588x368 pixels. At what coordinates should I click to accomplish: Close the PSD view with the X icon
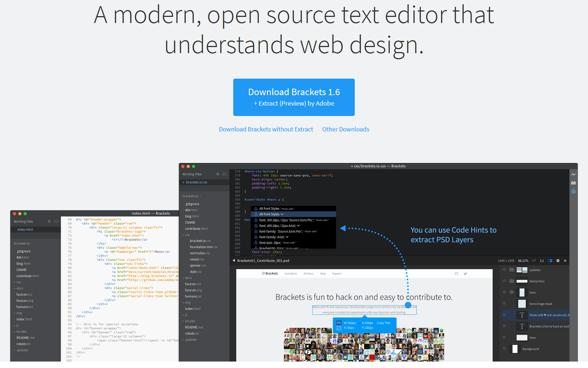pyautogui.click(x=565, y=261)
